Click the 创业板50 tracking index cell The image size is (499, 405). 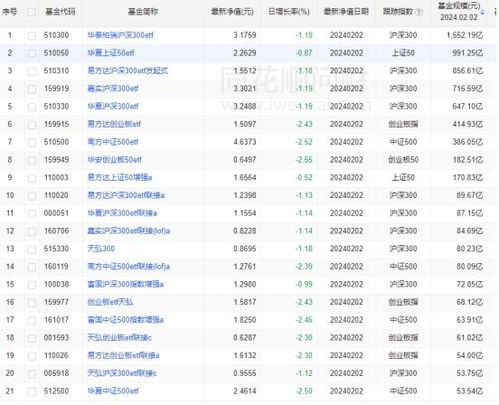click(403, 160)
